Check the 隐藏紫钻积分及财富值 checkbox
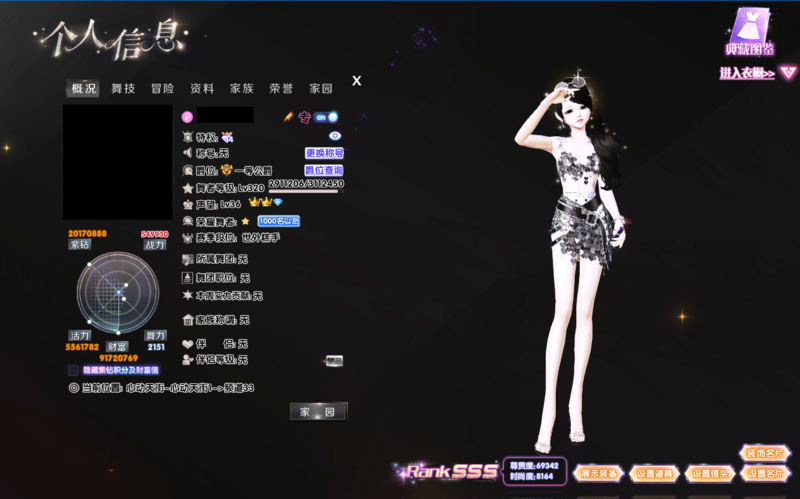The width and height of the screenshot is (800, 499). pos(73,370)
